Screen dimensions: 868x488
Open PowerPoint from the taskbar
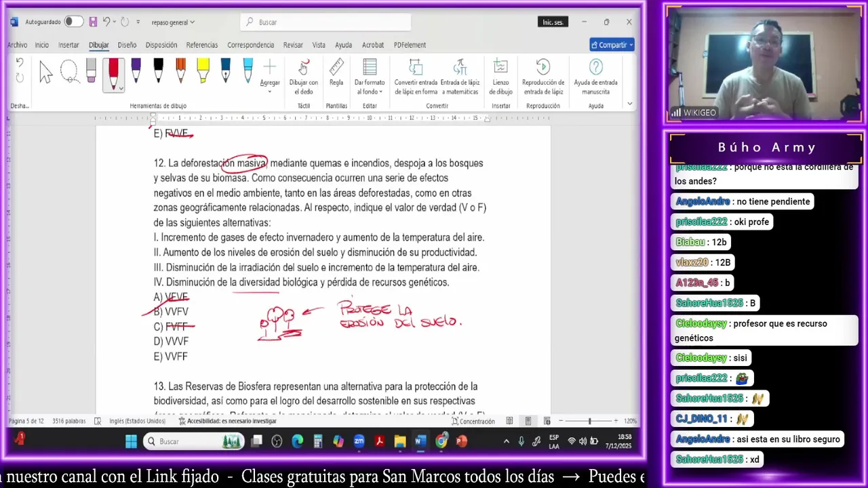(x=462, y=441)
